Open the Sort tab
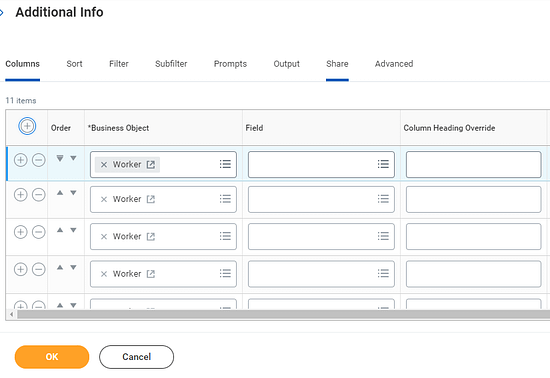This screenshot has width=550, height=378. tap(74, 64)
